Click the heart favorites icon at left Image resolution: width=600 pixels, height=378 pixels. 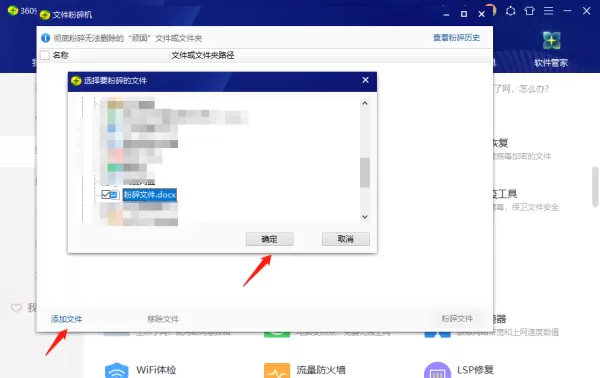16,308
